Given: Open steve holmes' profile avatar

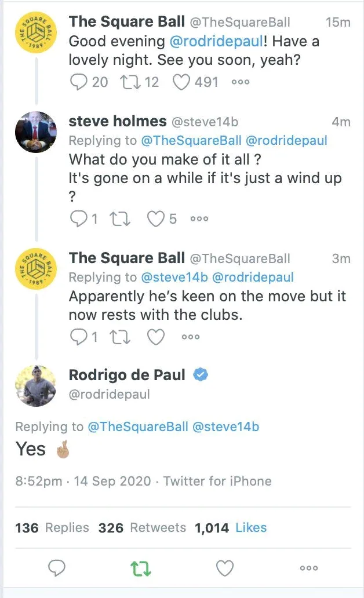Looking at the screenshot, I should pyautogui.click(x=36, y=132).
